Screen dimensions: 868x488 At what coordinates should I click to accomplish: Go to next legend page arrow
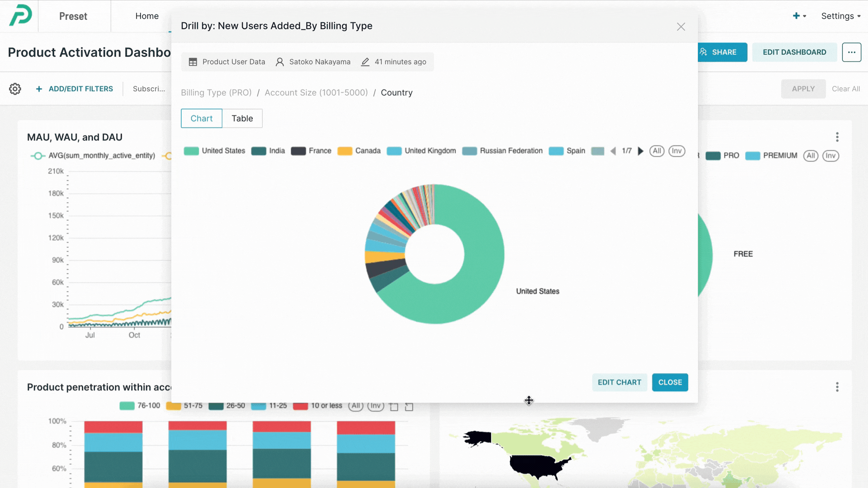[x=640, y=151]
